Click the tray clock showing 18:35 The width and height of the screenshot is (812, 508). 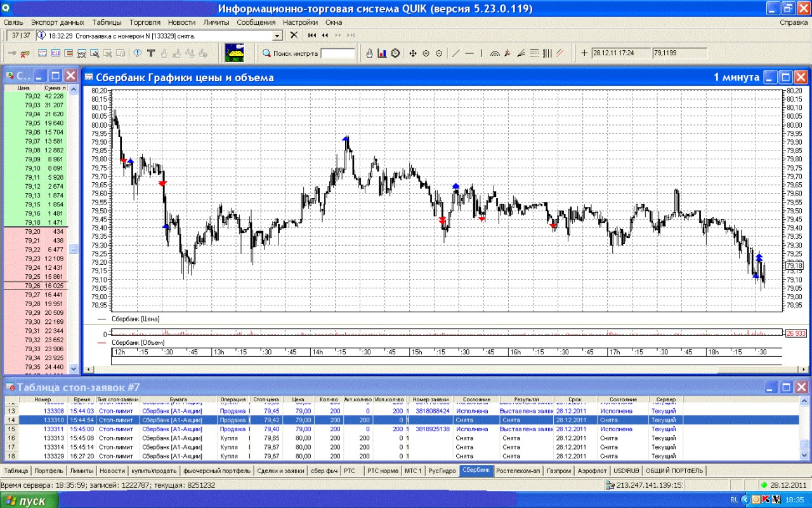[795, 500]
